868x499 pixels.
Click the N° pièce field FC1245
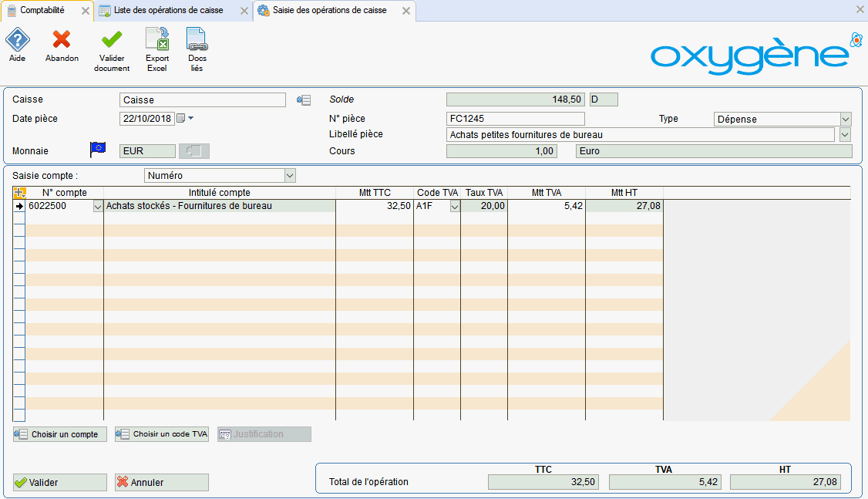click(x=515, y=119)
